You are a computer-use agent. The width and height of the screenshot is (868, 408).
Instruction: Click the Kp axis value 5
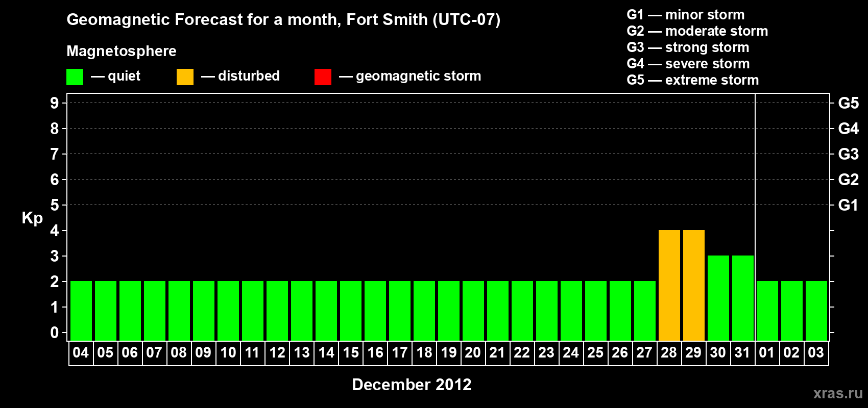coord(55,205)
